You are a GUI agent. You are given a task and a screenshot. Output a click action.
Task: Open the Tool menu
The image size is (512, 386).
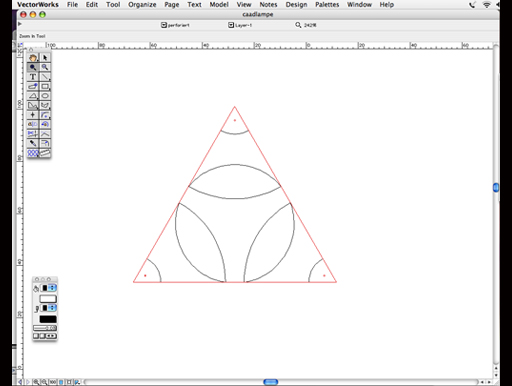pyautogui.click(x=113, y=5)
